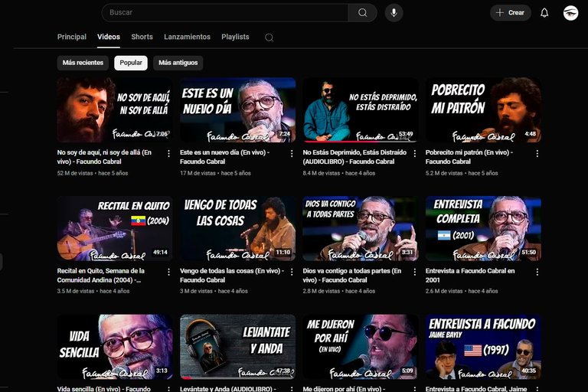Image resolution: width=588 pixels, height=392 pixels.
Task: Open Levántate y anda thumbnail
Action: pos(238,347)
